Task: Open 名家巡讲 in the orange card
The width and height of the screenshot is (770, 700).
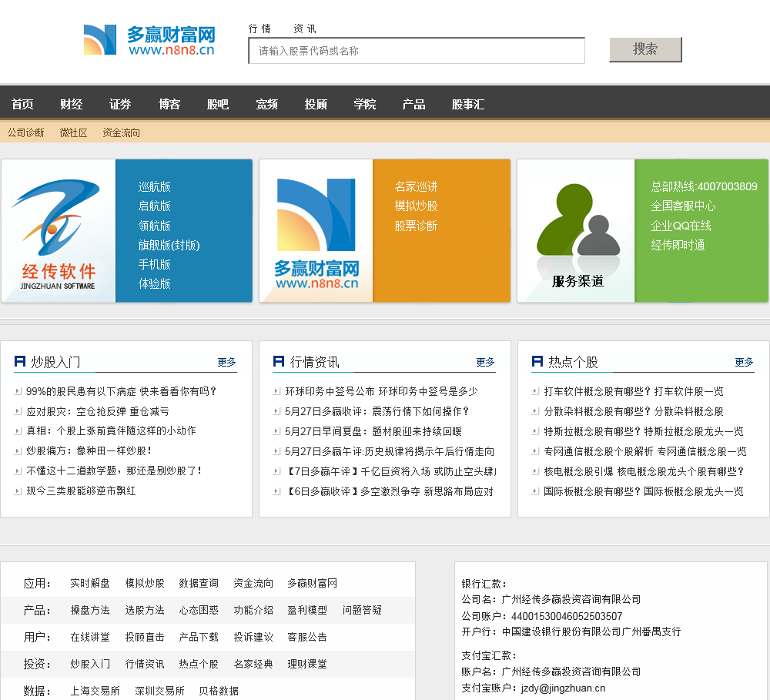Action: (x=416, y=186)
